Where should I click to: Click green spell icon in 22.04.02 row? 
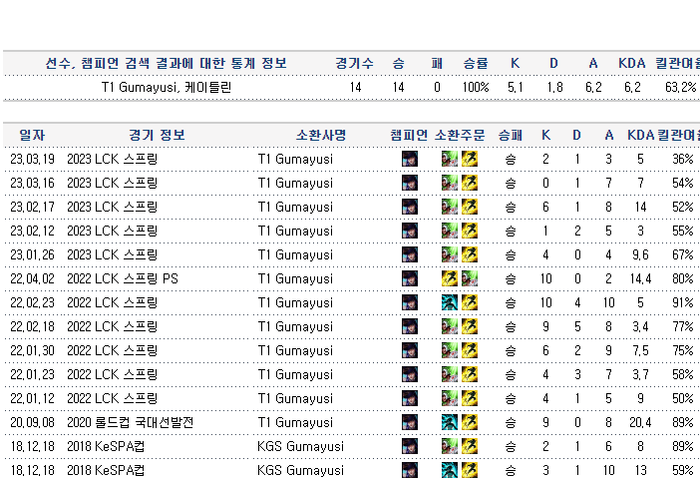[x=468, y=279]
